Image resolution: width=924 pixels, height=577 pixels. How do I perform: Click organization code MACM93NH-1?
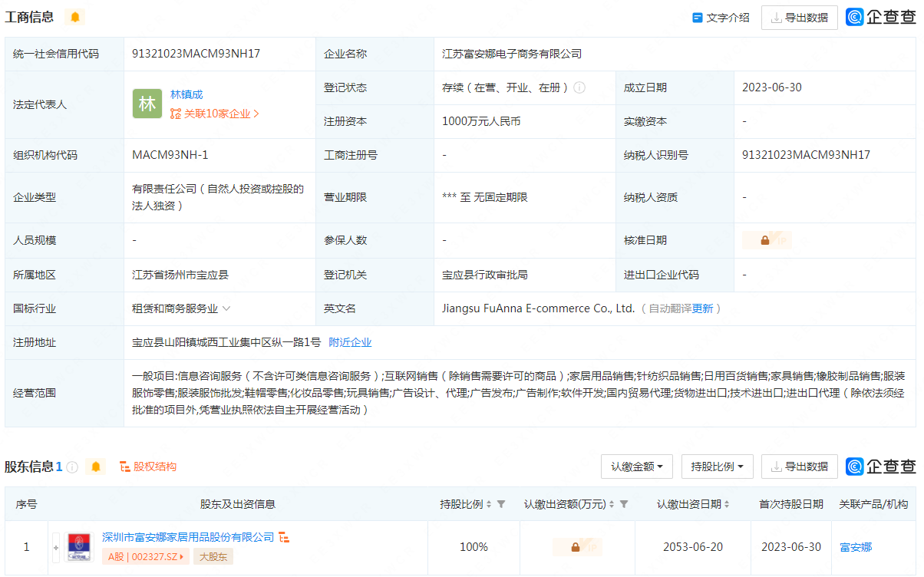point(170,155)
